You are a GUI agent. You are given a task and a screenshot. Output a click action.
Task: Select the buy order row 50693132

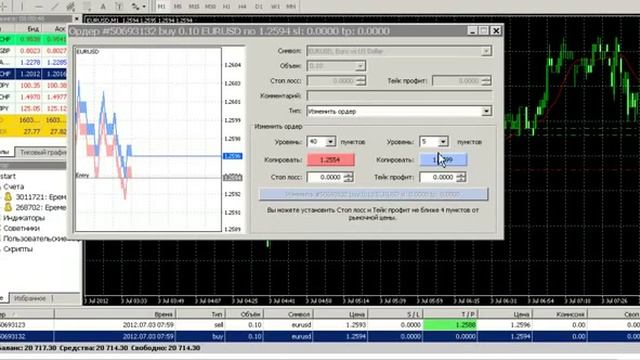pos(320,336)
